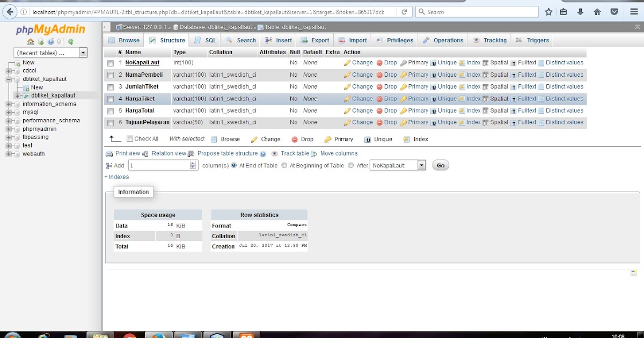Click help icon next to Propose table structure
The height and width of the screenshot is (338, 644).
click(x=263, y=154)
